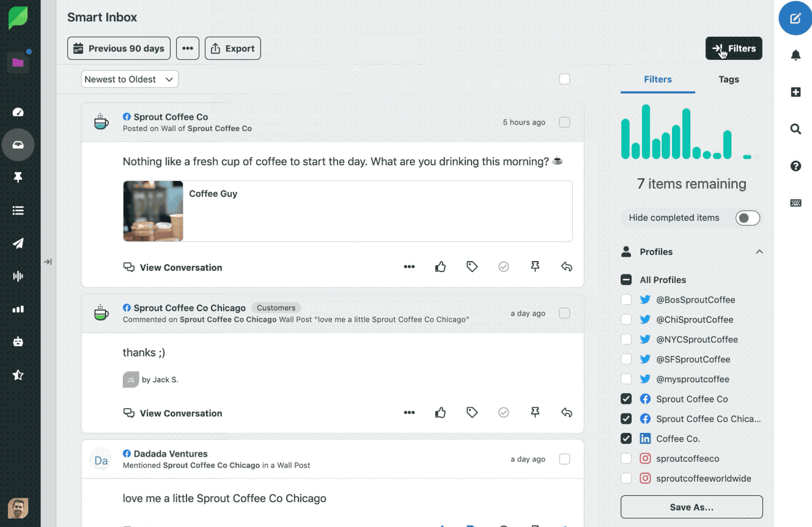Open the three-dot menu next to Export

[x=188, y=48]
